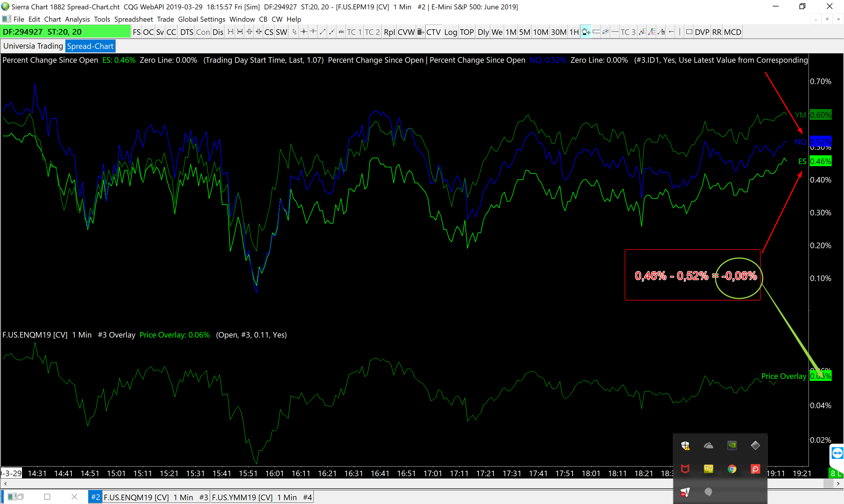Toggle the Log scale button
This screenshot has width=844, height=504.
(450, 32)
